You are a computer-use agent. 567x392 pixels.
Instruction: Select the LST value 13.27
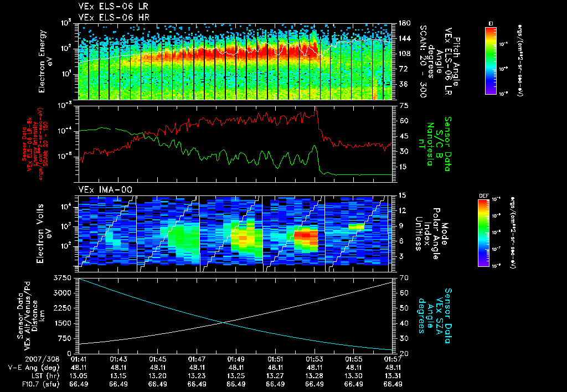(275, 376)
